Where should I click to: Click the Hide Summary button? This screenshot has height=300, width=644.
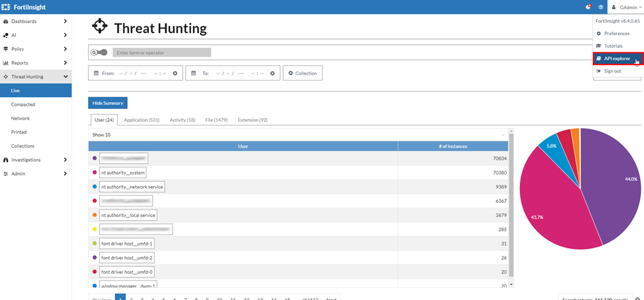[107, 103]
